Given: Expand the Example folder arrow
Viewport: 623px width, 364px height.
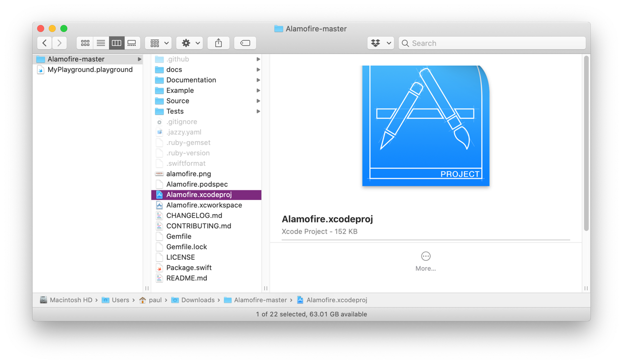Looking at the screenshot, I should [x=258, y=91].
